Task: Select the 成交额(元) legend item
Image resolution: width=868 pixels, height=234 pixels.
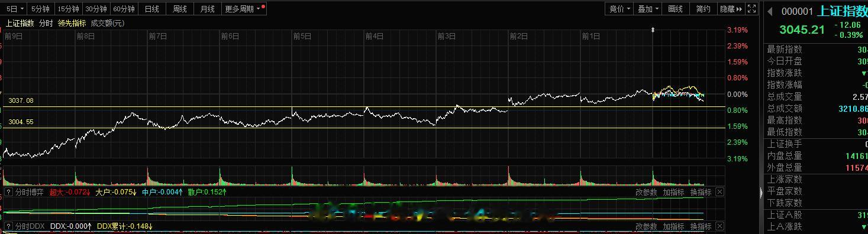Action: 108,23
